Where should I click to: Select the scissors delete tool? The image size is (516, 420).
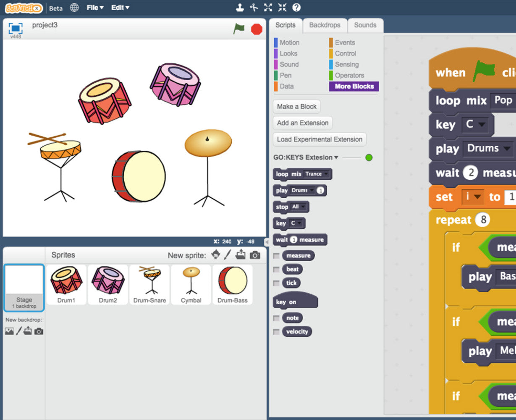[254, 8]
